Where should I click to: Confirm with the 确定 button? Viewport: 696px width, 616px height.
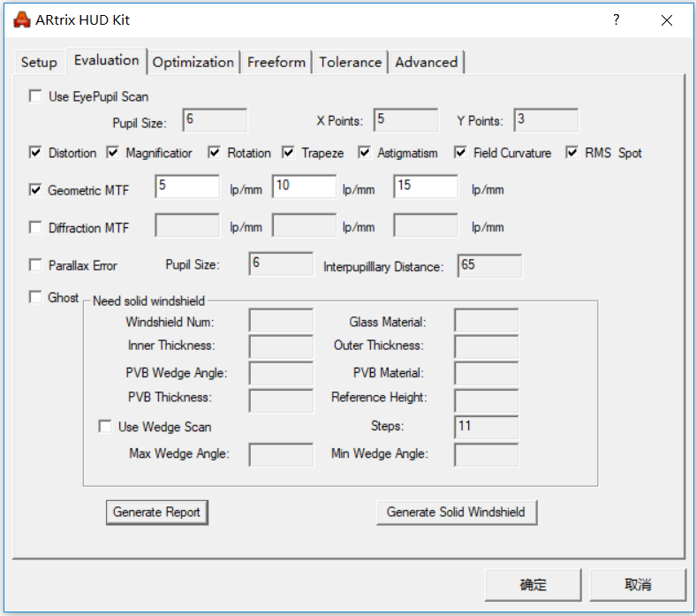pos(533,584)
